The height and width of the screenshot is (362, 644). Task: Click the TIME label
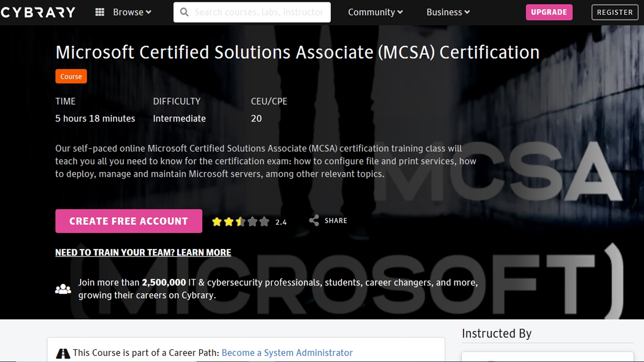pyautogui.click(x=65, y=102)
